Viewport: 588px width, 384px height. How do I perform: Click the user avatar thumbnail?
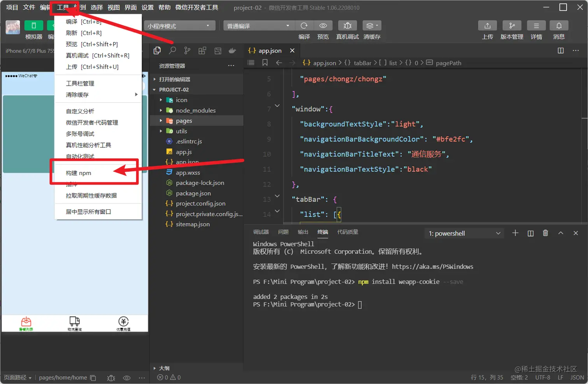[x=13, y=27]
